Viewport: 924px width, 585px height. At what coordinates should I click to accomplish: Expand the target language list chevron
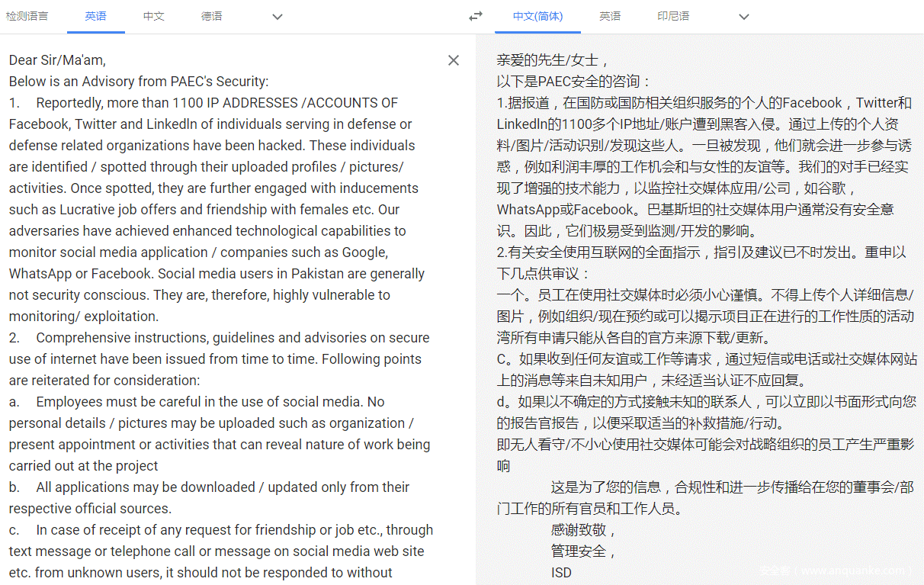click(x=744, y=17)
